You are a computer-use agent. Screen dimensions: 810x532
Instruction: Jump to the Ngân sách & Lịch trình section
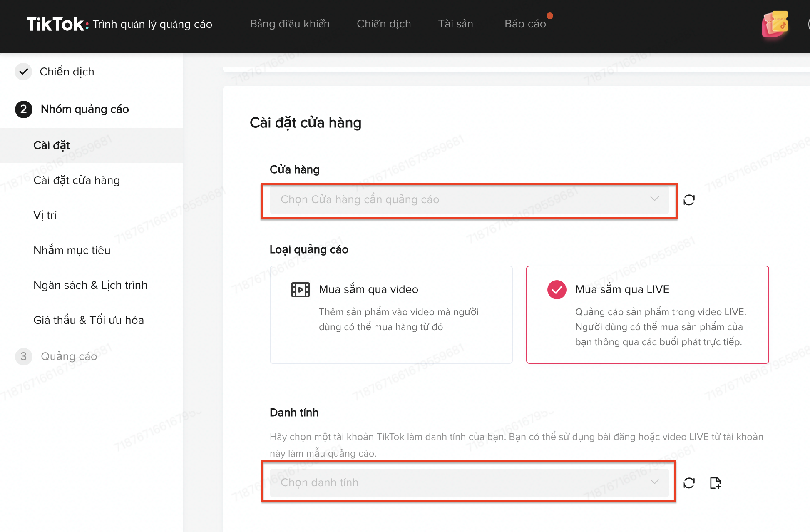coord(90,285)
